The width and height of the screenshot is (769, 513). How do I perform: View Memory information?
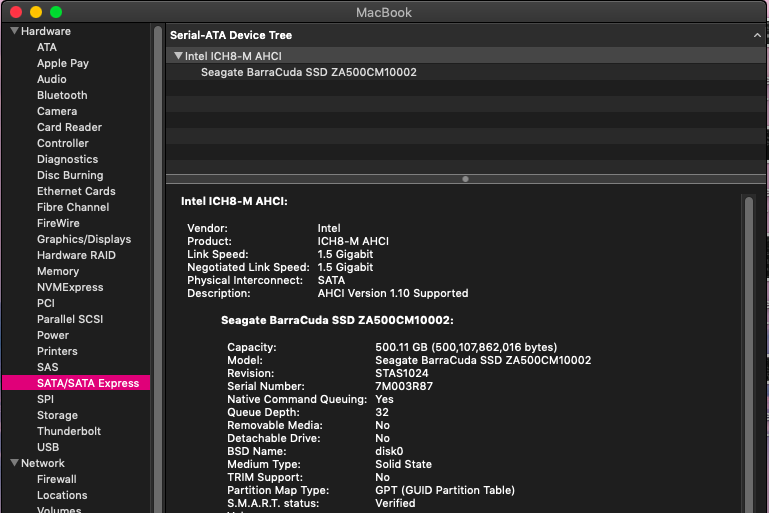point(58,271)
